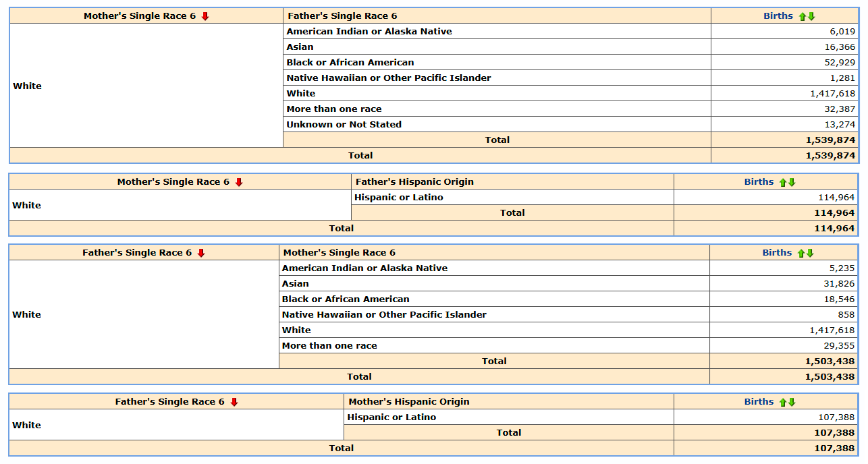The image size is (868, 464).
Task: Click the Mother's Single Race 6 header beside Father's Hispanic Origin
Action: pyautogui.click(x=173, y=181)
